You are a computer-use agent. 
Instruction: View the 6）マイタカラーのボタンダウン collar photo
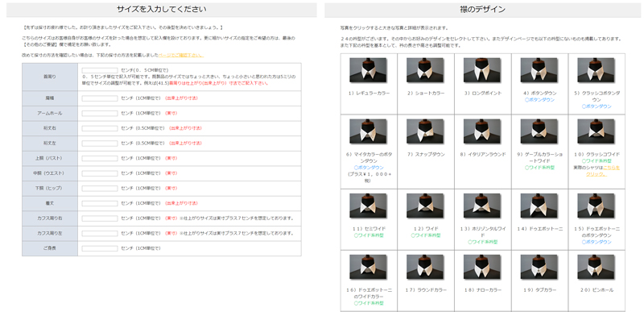[368, 131]
